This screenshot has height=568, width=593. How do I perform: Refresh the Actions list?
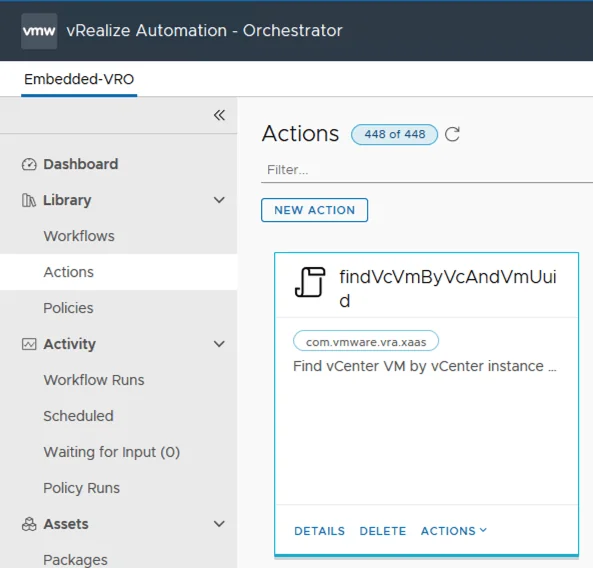pyautogui.click(x=452, y=134)
